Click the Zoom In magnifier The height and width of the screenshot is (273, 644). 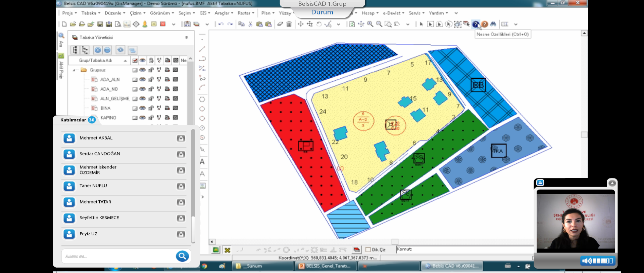pyautogui.click(x=370, y=24)
